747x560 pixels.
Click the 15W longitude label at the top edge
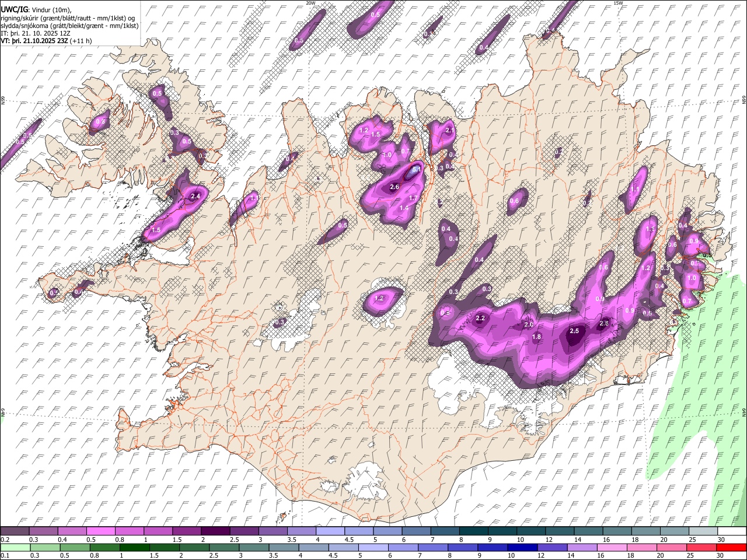click(617, 2)
